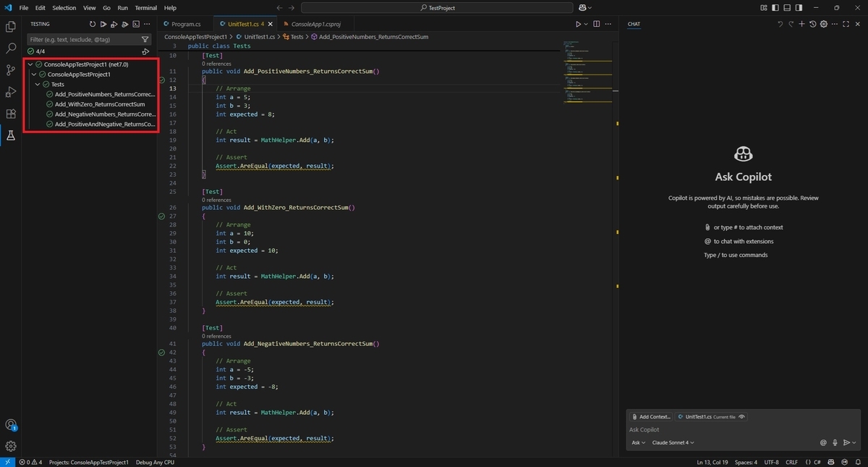Open the Selection menu

point(64,8)
